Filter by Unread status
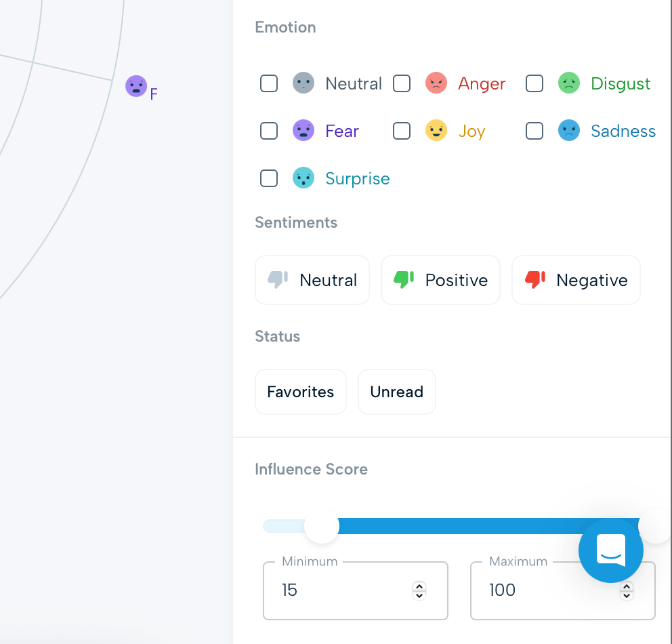 [x=396, y=391]
